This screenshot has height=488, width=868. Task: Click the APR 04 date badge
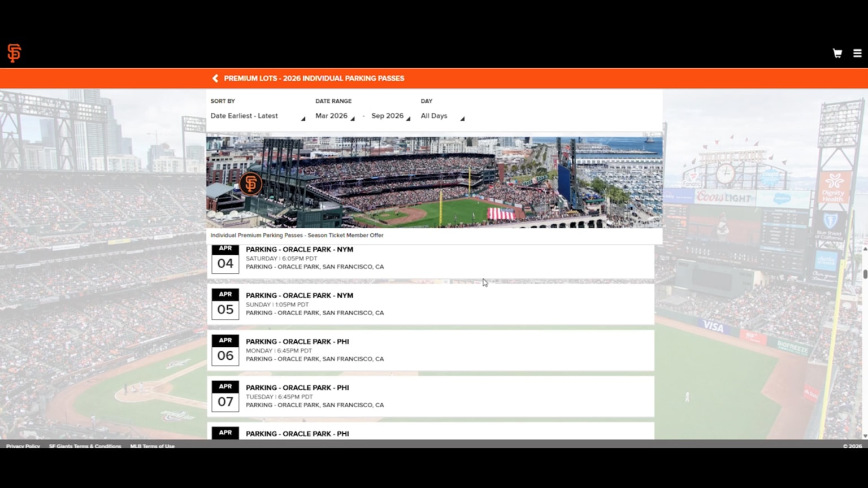(x=225, y=259)
